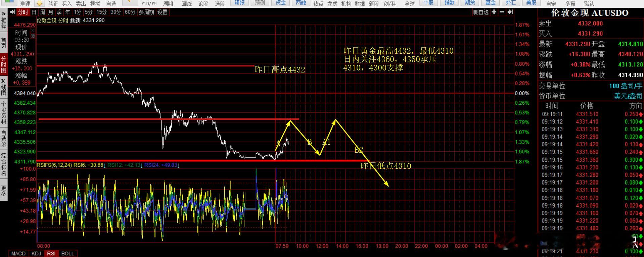Click the 两融 button
The width and height of the screenshot is (644, 257).
click(301, 3)
